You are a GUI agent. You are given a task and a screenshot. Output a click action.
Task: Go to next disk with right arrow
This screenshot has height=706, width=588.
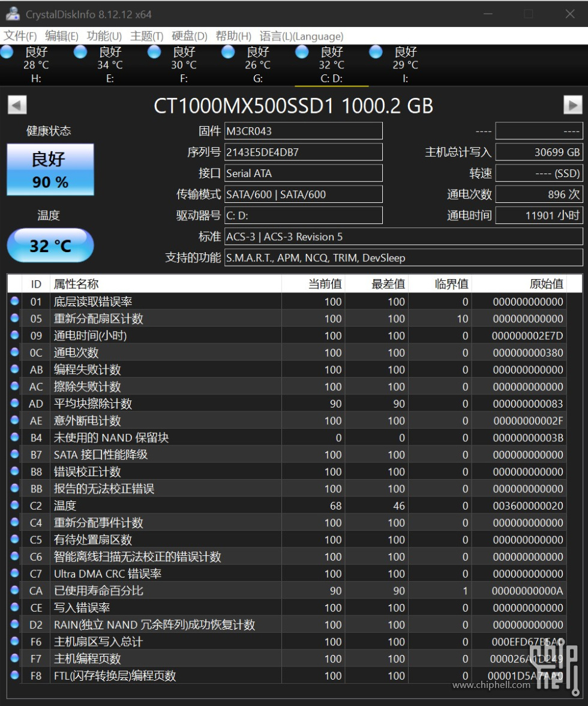point(573,106)
